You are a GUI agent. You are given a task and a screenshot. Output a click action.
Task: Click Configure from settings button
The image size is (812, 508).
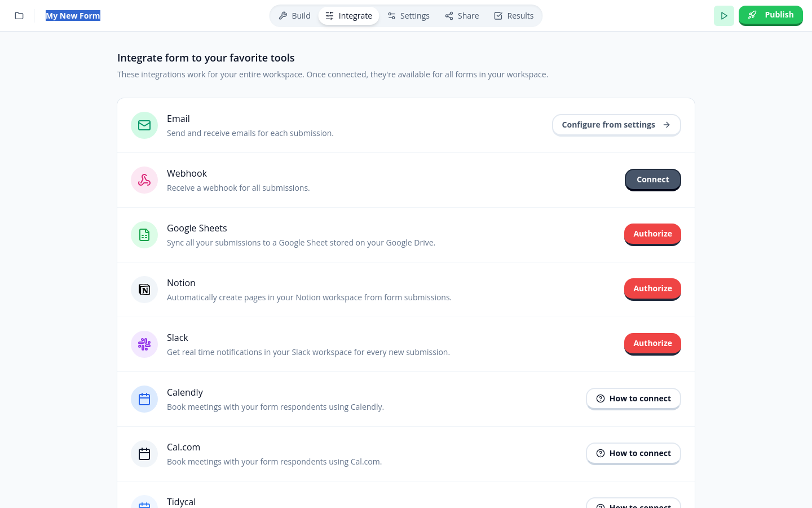[x=616, y=125]
